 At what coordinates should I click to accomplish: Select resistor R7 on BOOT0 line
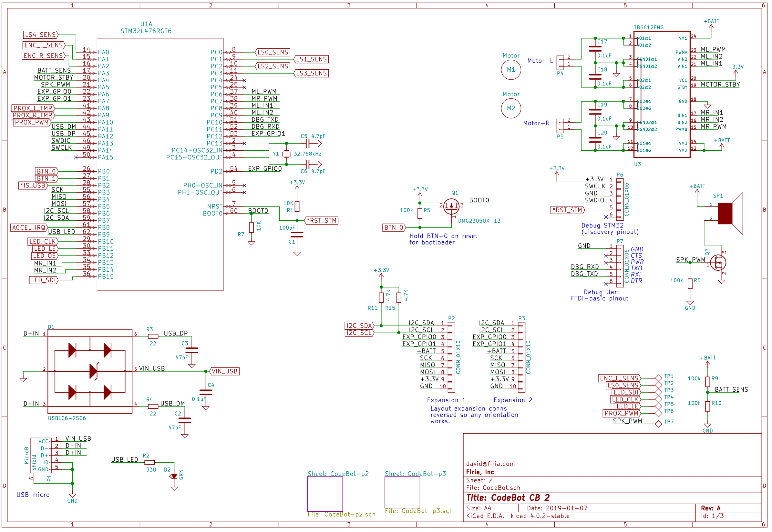(251, 227)
